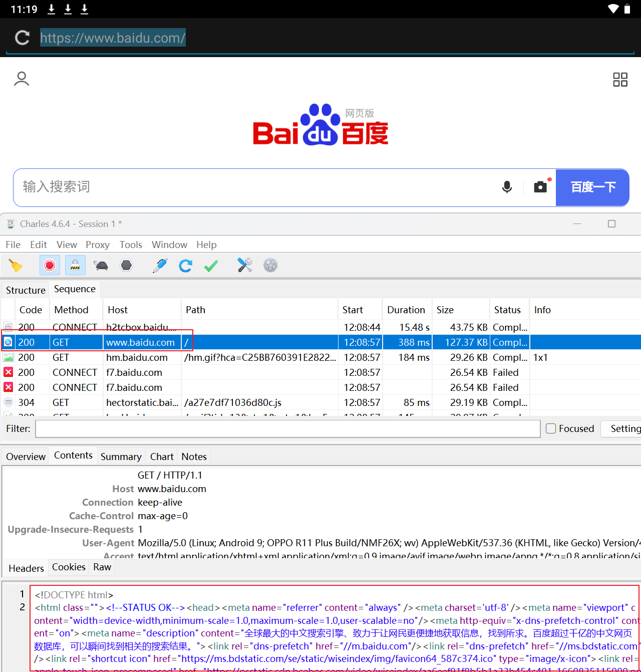
Task: Select the h2tcbox.baidu CONNECT row
Action: click(320, 327)
